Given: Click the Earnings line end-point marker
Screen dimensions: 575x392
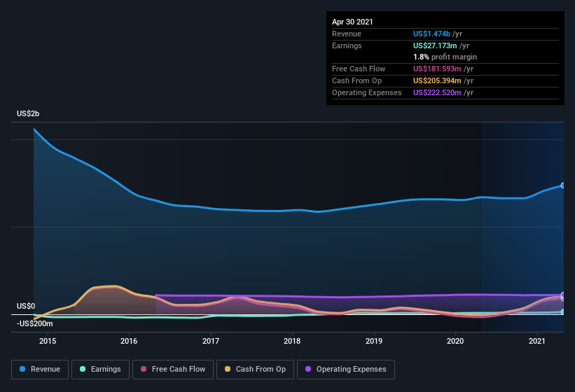Looking at the screenshot, I should click(x=563, y=311).
